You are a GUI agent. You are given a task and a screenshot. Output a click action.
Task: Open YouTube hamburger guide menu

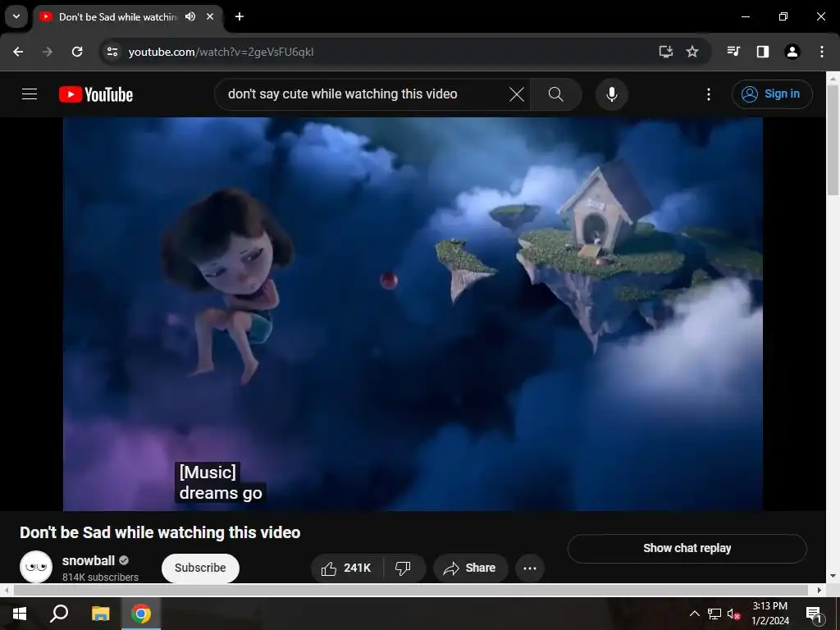point(30,94)
